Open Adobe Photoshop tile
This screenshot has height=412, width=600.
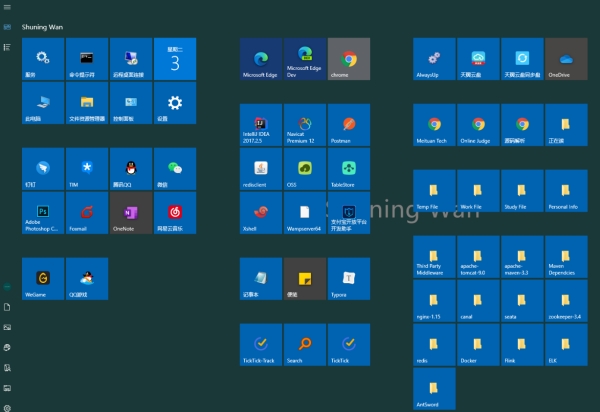click(43, 213)
